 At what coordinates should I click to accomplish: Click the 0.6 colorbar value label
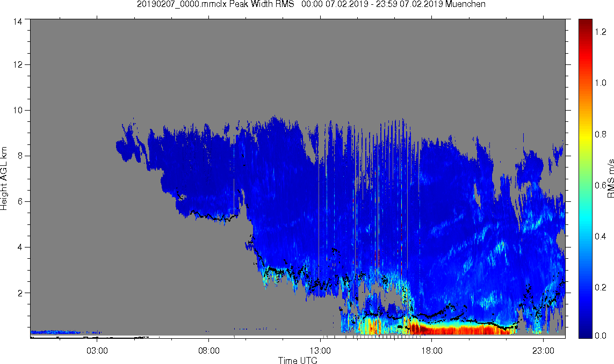coord(601,185)
